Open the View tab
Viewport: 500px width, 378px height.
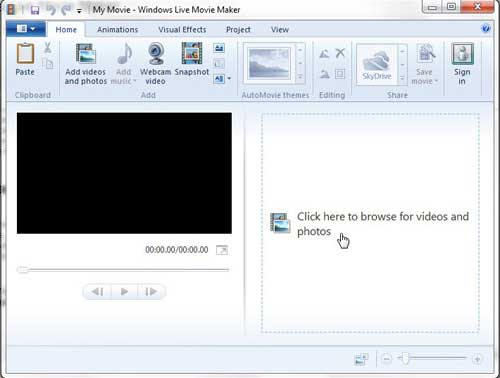pos(280,30)
